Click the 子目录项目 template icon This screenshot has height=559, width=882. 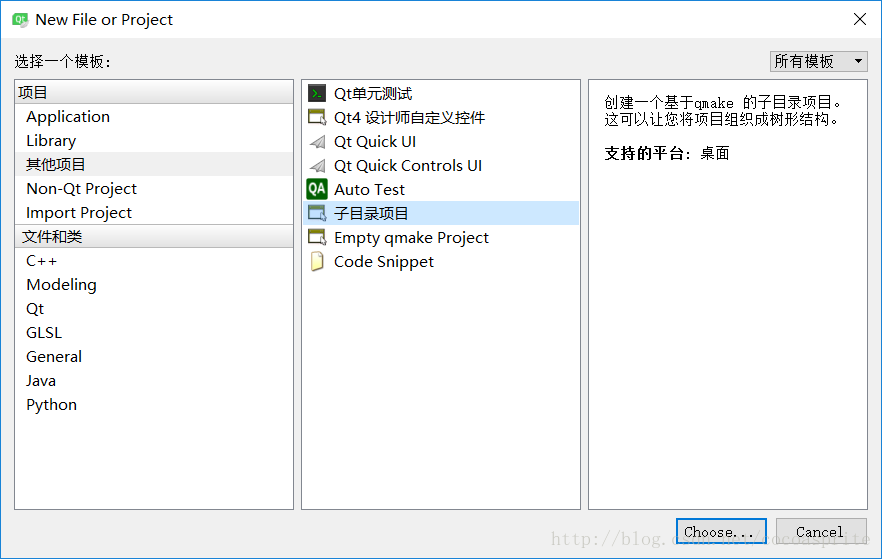[317, 214]
